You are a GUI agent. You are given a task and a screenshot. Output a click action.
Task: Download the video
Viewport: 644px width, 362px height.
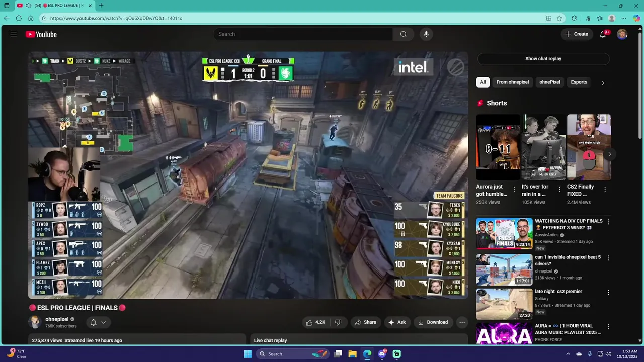click(433, 322)
